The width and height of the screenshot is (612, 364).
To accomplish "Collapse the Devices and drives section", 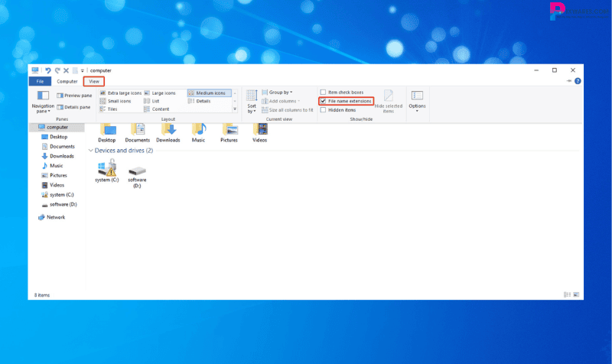I will tap(91, 151).
